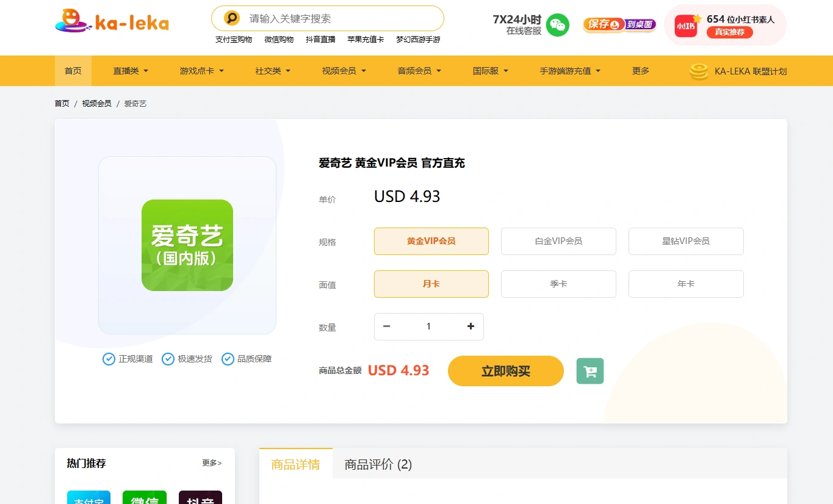Click the quantity input field
The width and height of the screenshot is (833, 504).
click(x=428, y=326)
